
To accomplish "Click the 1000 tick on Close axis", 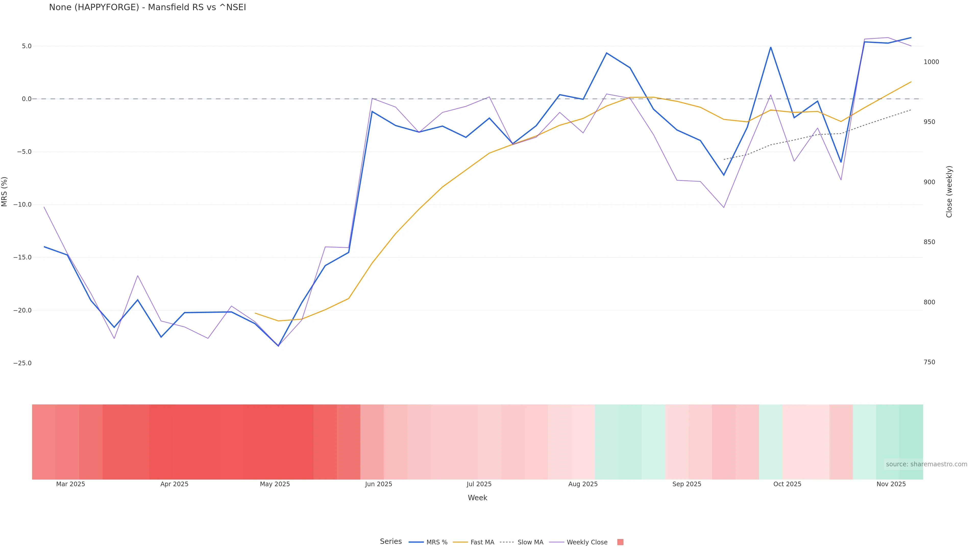I will click(x=931, y=62).
